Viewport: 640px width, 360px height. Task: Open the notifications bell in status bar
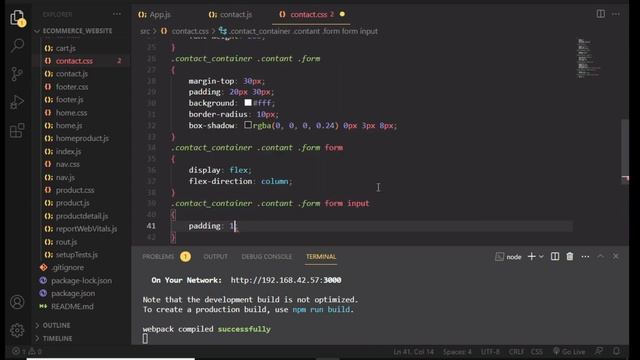click(617, 351)
